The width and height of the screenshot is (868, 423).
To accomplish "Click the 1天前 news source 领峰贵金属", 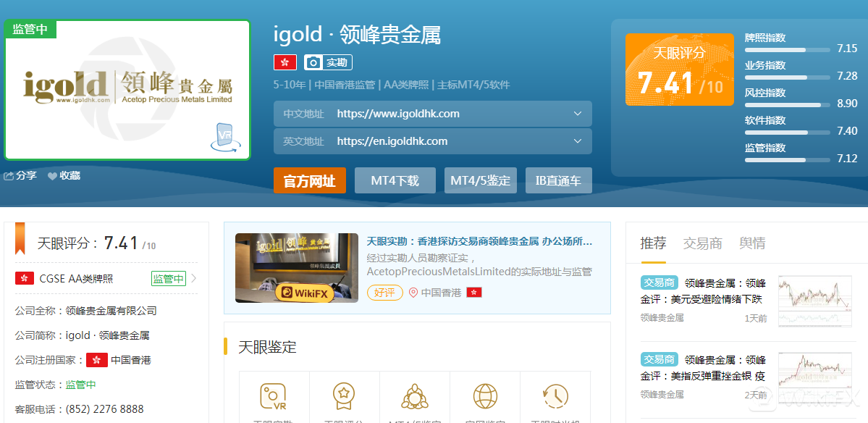I will [x=662, y=318].
